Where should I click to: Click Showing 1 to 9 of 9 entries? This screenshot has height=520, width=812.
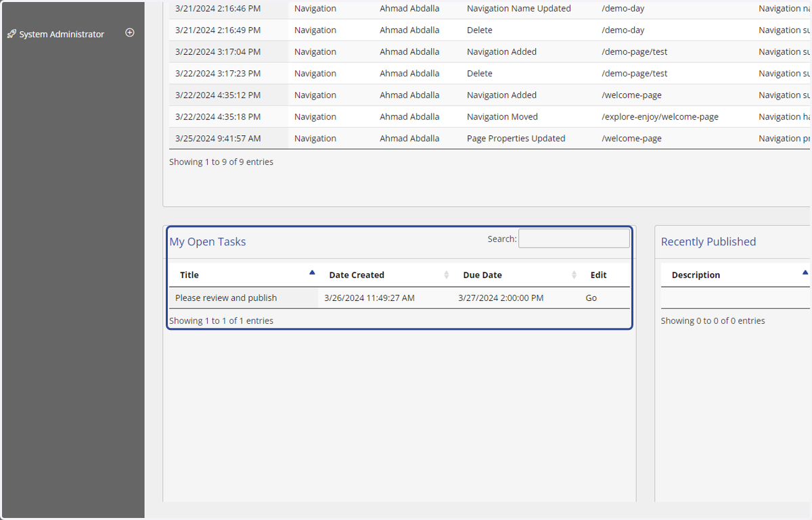221,162
